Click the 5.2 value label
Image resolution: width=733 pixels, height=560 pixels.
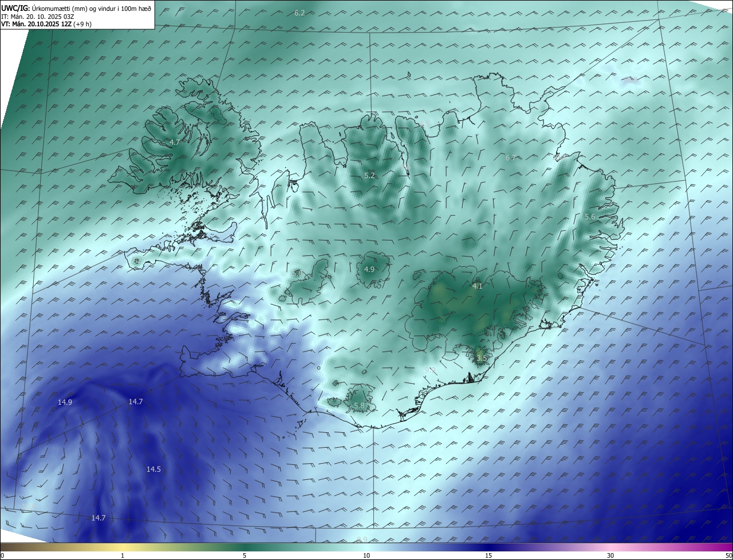pos(369,175)
